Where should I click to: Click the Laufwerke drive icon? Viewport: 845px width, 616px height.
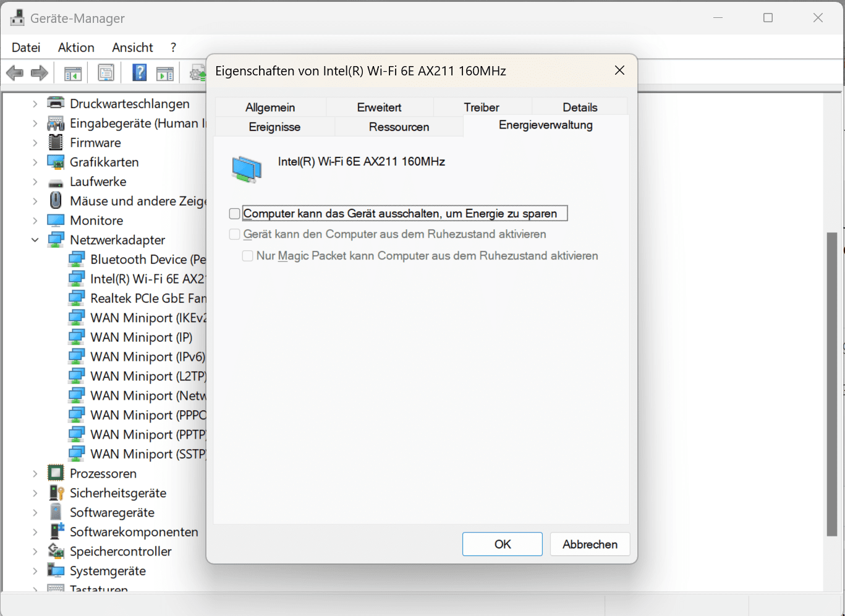click(56, 183)
